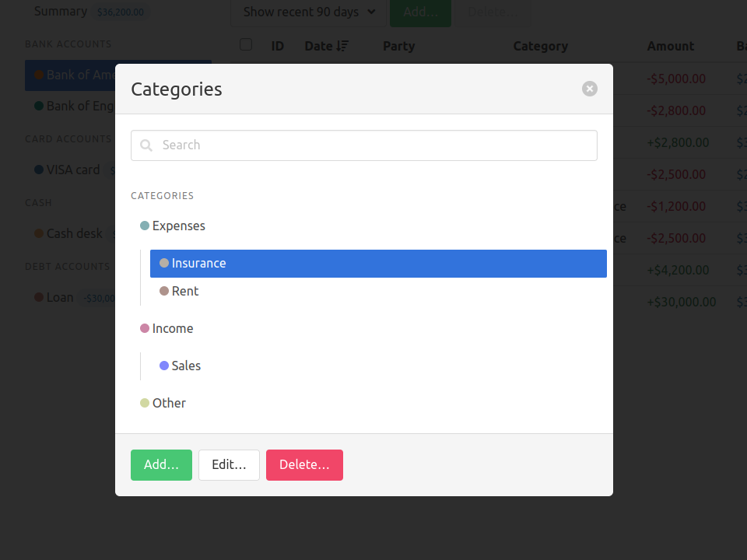Select the Expenses category tree item
This screenshot has height=560, width=747.
click(179, 226)
